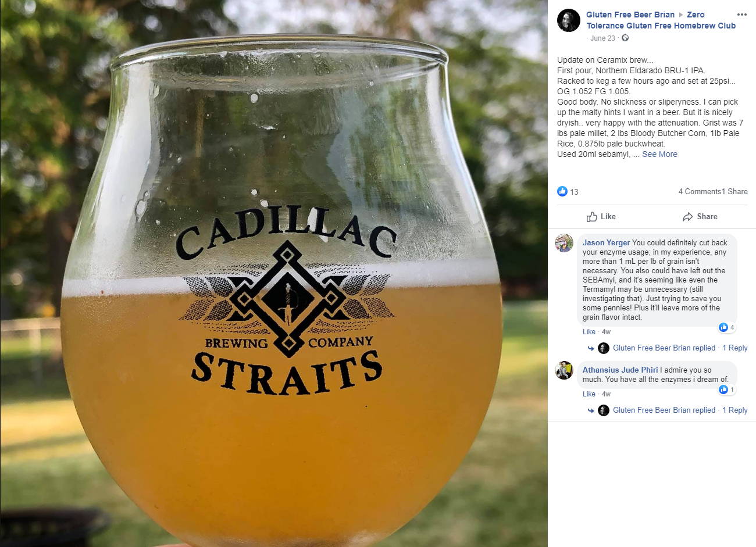Viewport: 756px width, 547px height.
Task: Click the public globe privacy icon
Action: tap(625, 38)
